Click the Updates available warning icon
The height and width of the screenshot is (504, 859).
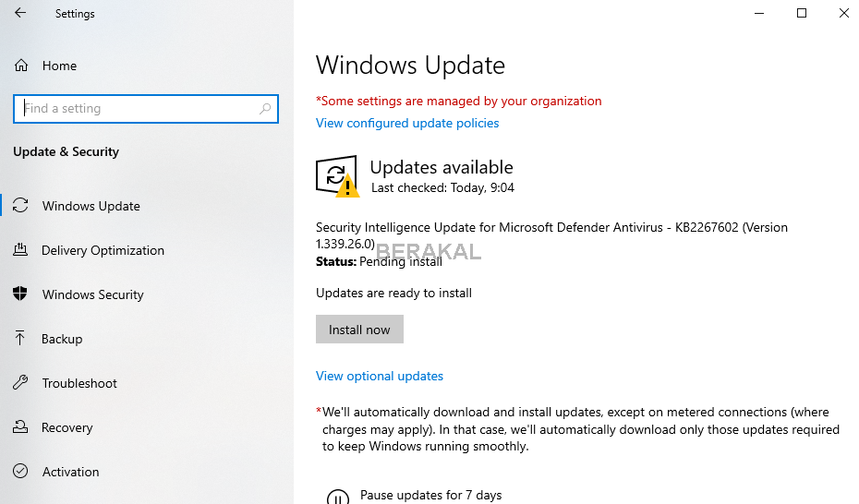pyautogui.click(x=337, y=176)
